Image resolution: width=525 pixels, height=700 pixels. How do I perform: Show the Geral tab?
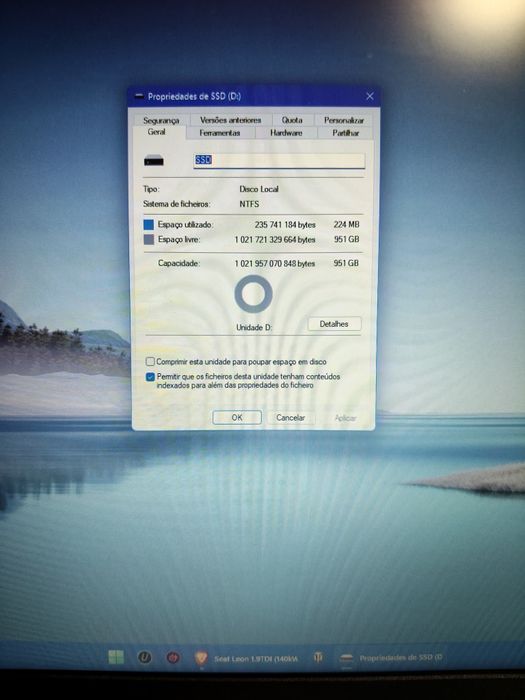tap(157, 132)
